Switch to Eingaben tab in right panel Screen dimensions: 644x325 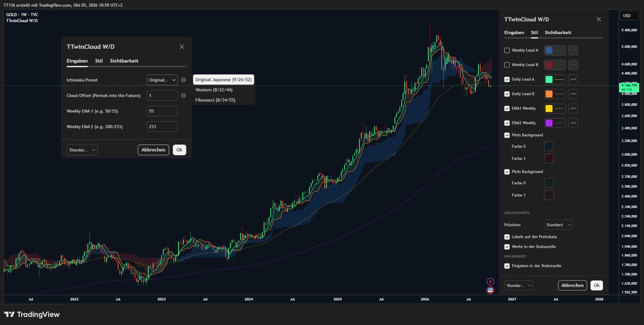[x=514, y=33]
